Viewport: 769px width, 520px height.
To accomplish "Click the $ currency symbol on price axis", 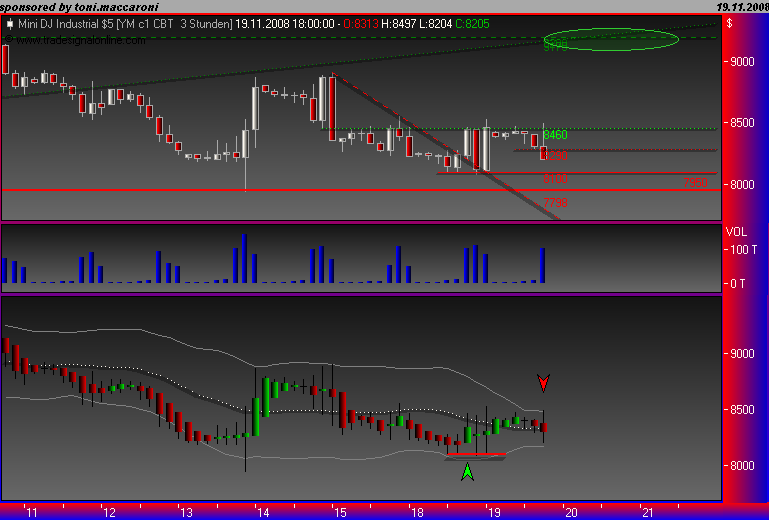I will pyautogui.click(x=729, y=23).
